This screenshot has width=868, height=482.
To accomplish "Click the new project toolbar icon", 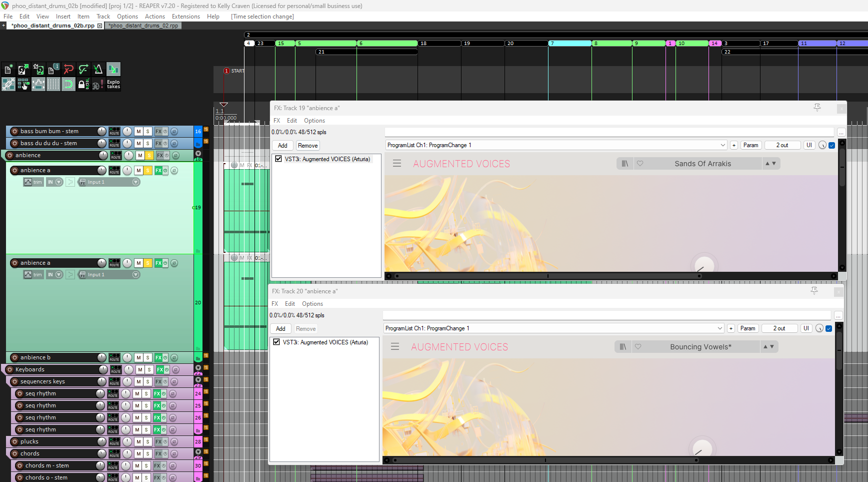I will [8, 69].
